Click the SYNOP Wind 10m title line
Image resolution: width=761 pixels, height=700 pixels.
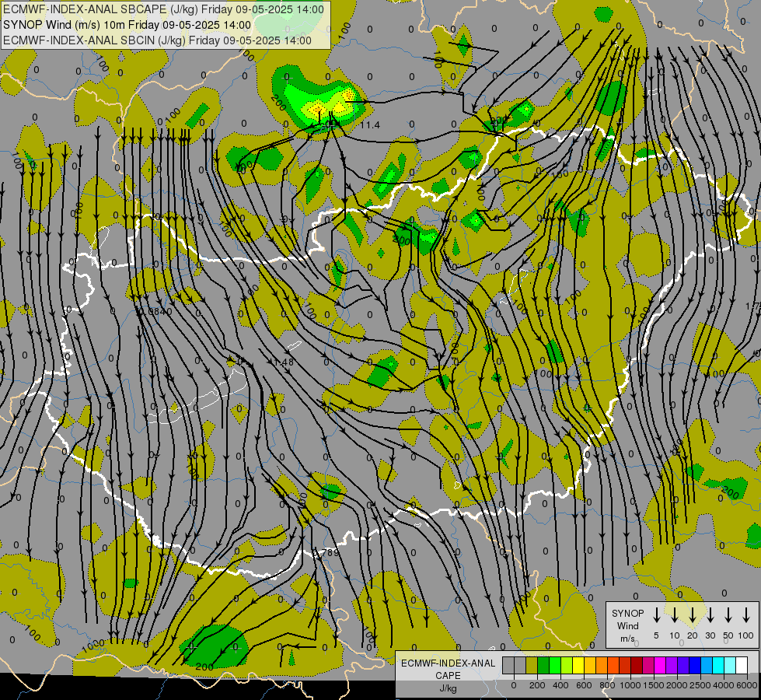(x=127, y=25)
